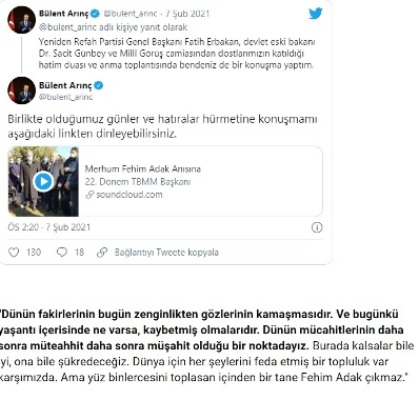The image size is (418, 400).
Task: Click the Twitter bird logo
Action: point(315,14)
